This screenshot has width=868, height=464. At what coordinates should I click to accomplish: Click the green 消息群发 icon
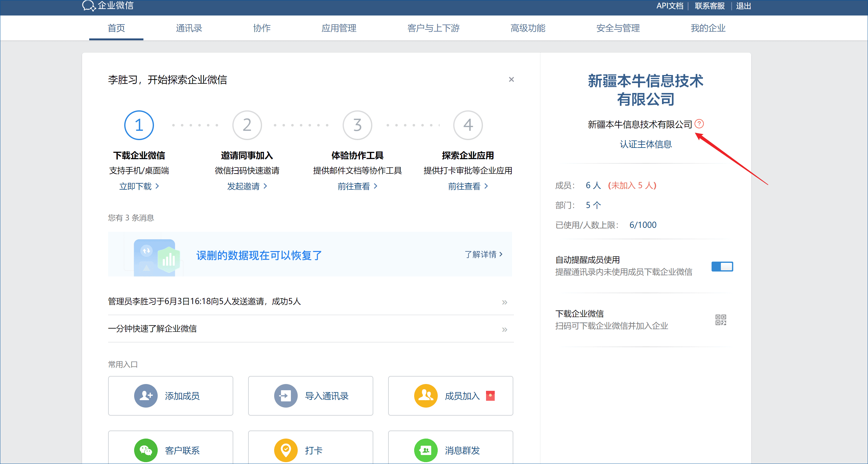(x=426, y=450)
